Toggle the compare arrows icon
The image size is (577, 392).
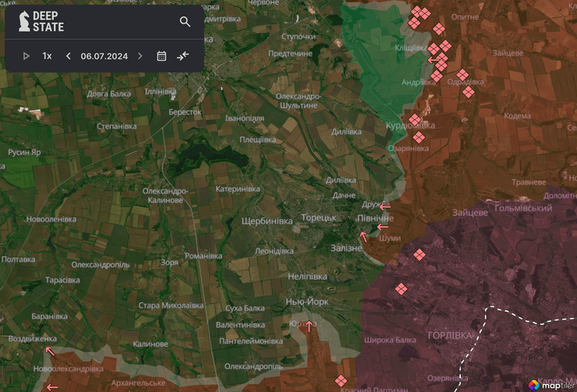tap(183, 56)
